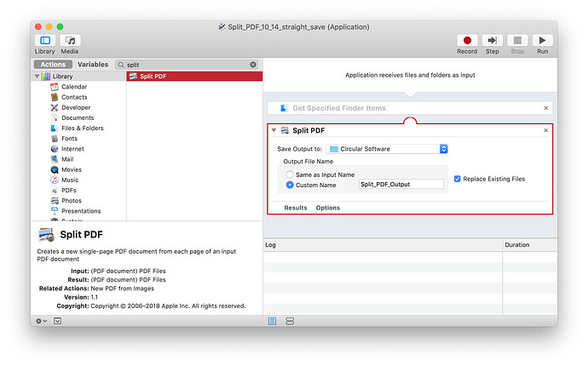Switch to the Variables tab
The image size is (588, 366).
click(93, 65)
